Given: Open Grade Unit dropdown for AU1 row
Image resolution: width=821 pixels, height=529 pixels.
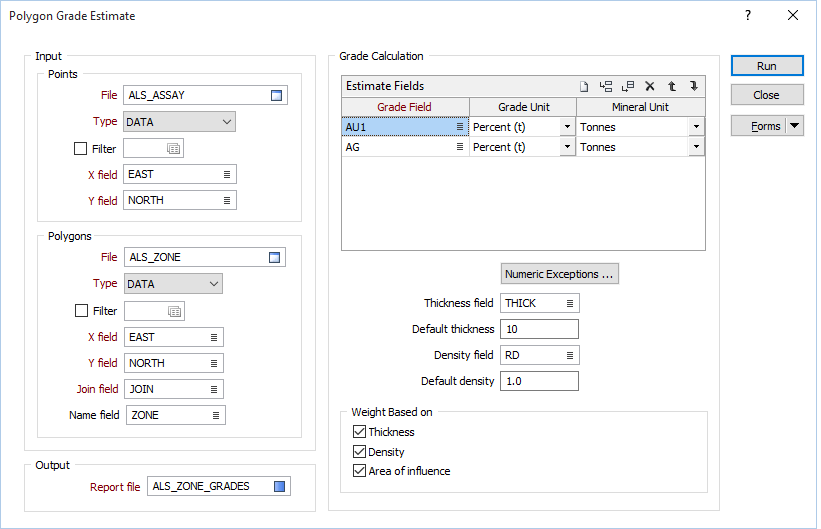Looking at the screenshot, I should pyautogui.click(x=567, y=127).
